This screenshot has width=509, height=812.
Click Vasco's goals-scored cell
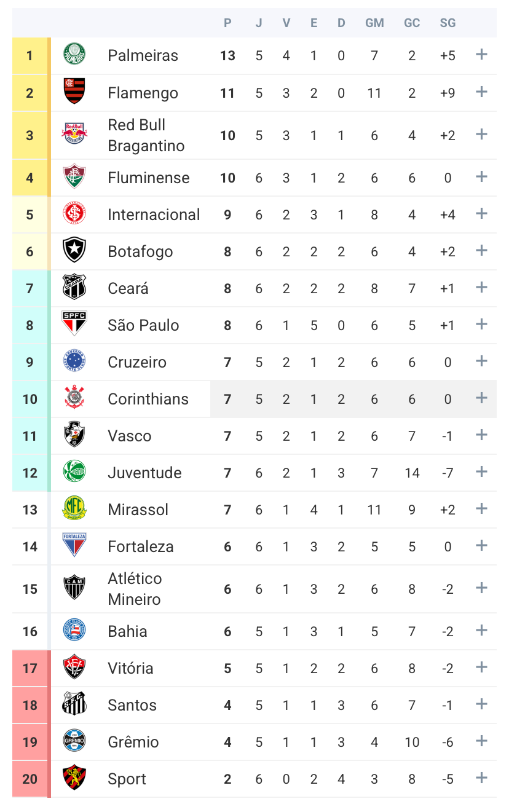(374, 436)
